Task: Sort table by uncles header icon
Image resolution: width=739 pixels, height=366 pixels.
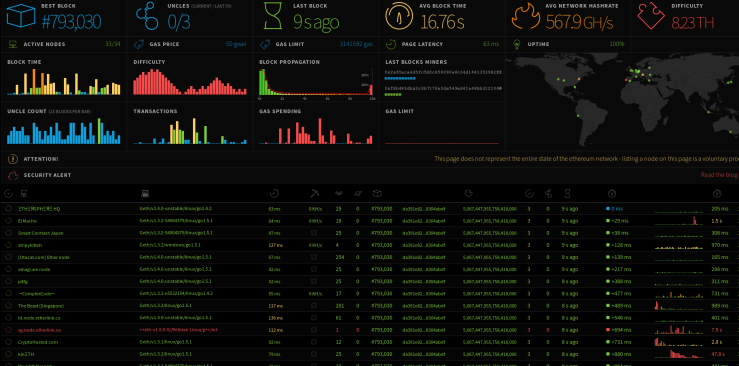Action: coord(548,193)
